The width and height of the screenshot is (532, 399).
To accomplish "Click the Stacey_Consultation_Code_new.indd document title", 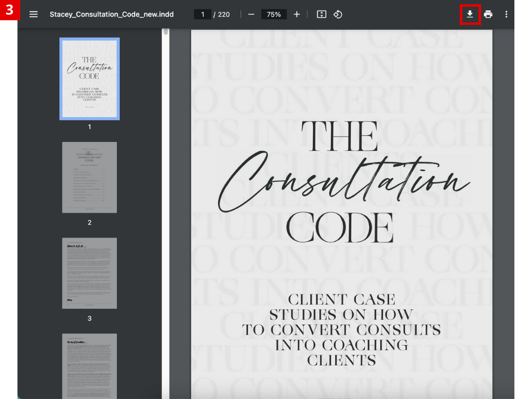I will point(112,14).
